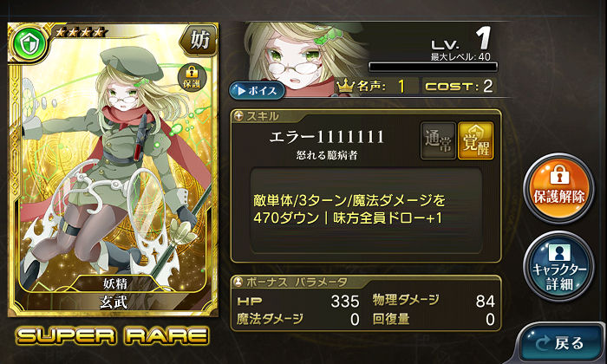The height and width of the screenshot is (364, 607).
Task: Click the character portrait thumbnail
Action: click(306, 58)
